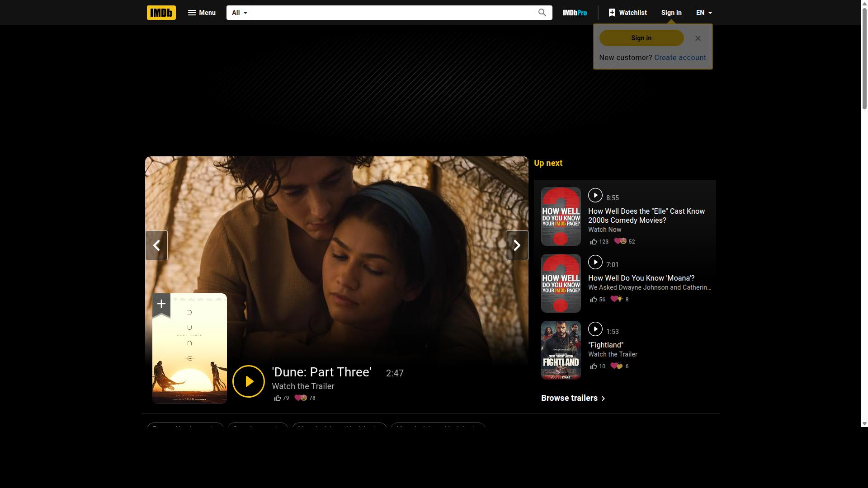Play the 'Moana' quiz video

[595, 262]
